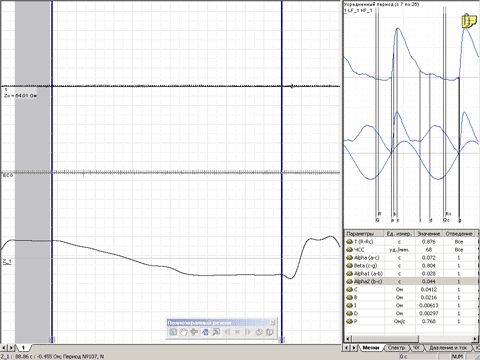Click the status bar coordinates readout

53,357
